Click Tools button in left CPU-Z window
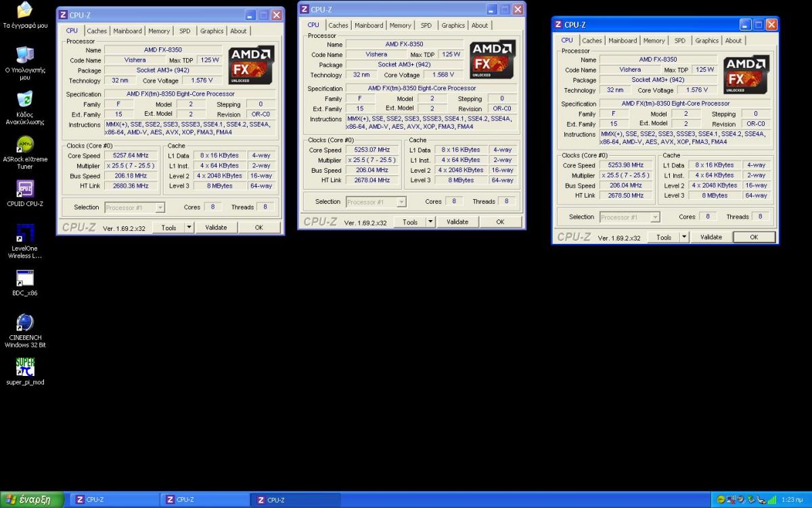This screenshot has height=508, width=812. (169, 228)
